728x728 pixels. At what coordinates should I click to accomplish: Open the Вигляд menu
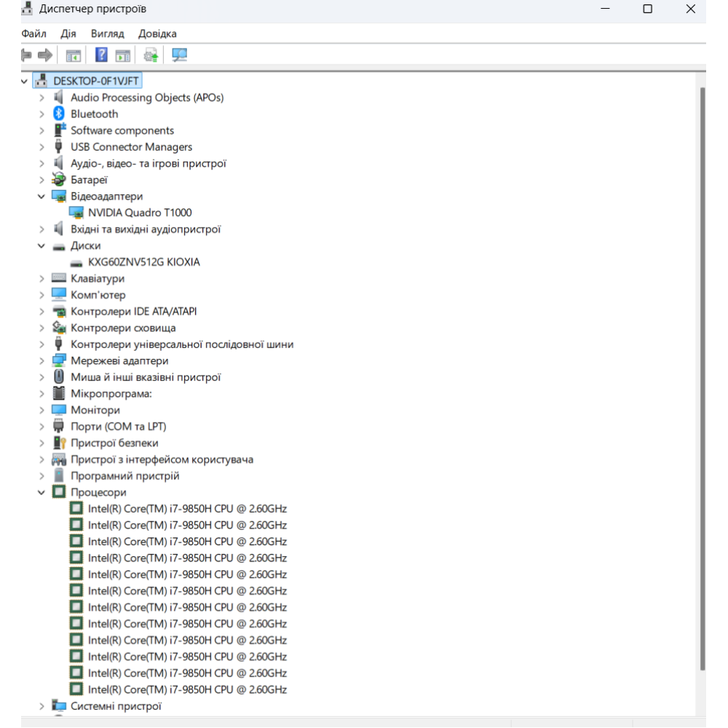click(107, 33)
